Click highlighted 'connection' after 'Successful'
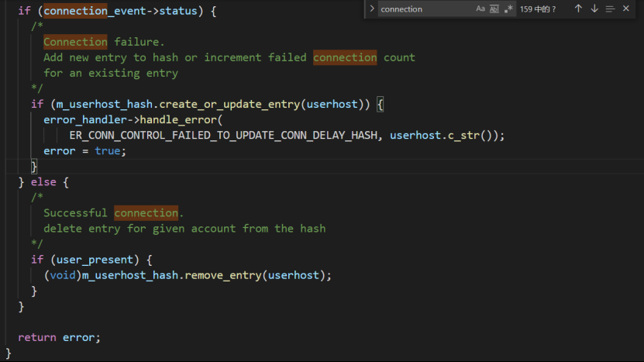Screen dimensions: 644x362 click(146, 213)
